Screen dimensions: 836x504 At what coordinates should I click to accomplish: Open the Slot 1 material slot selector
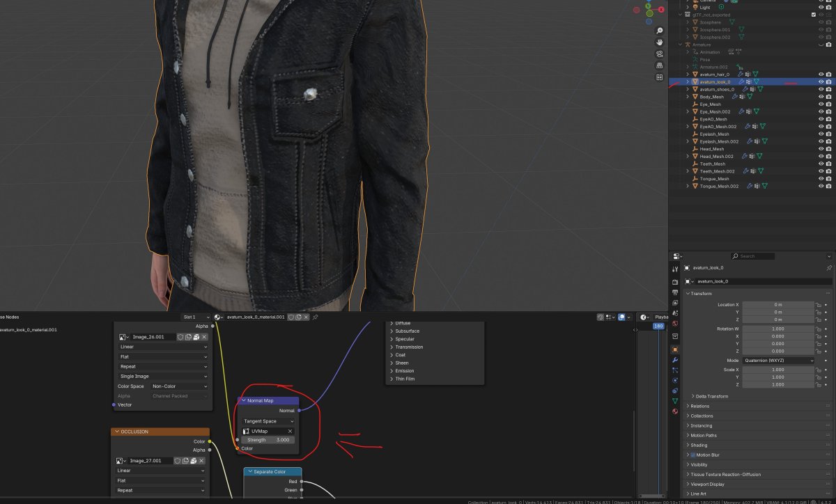pos(194,317)
